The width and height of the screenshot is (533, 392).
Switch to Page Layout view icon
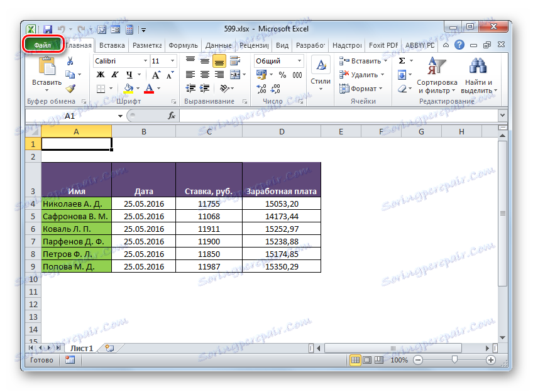pyautogui.click(x=367, y=360)
